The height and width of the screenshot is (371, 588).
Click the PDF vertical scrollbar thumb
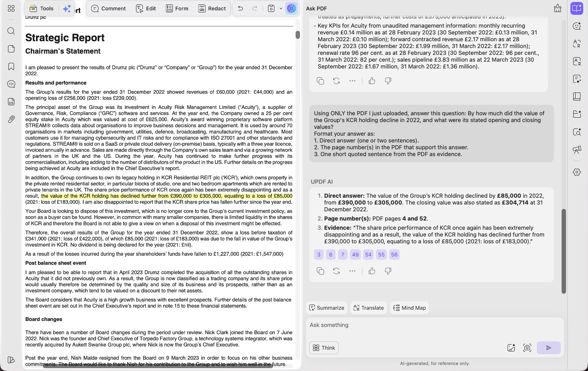tap(298, 35)
